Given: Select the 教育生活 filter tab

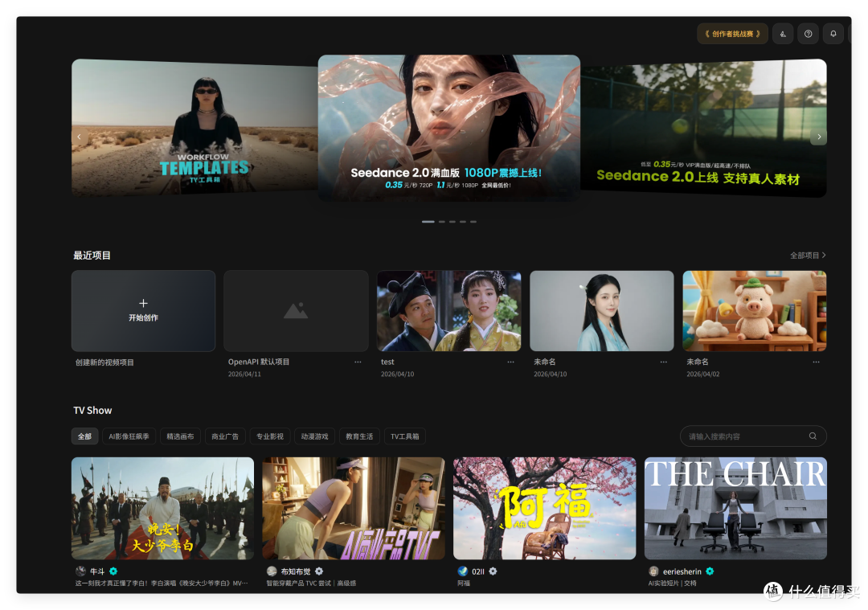Looking at the screenshot, I should click(359, 436).
